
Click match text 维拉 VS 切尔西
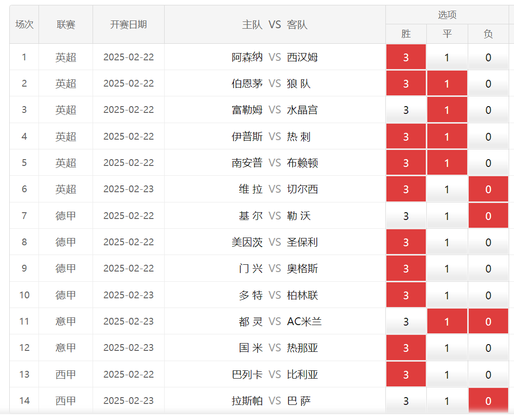(278, 189)
